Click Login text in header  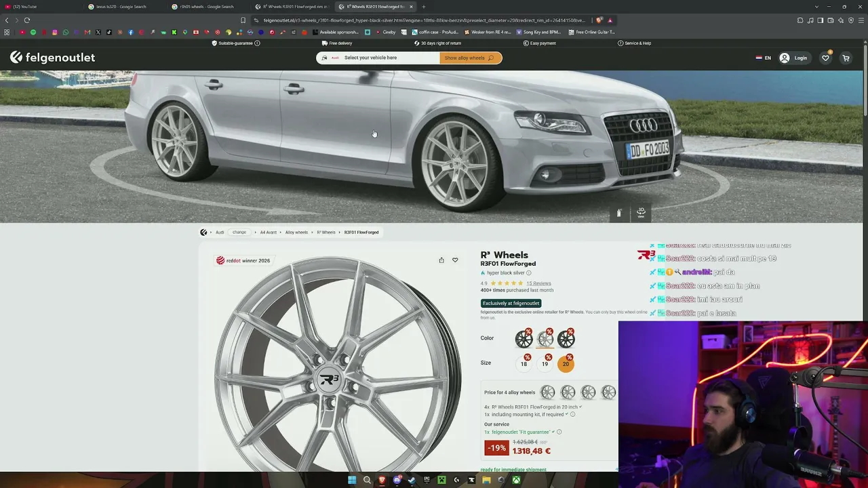tap(801, 58)
